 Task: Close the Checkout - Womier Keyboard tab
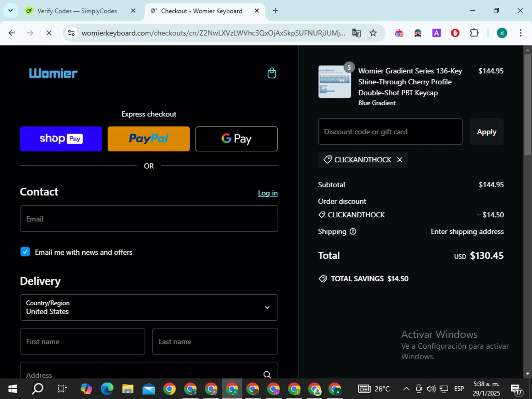257,11
